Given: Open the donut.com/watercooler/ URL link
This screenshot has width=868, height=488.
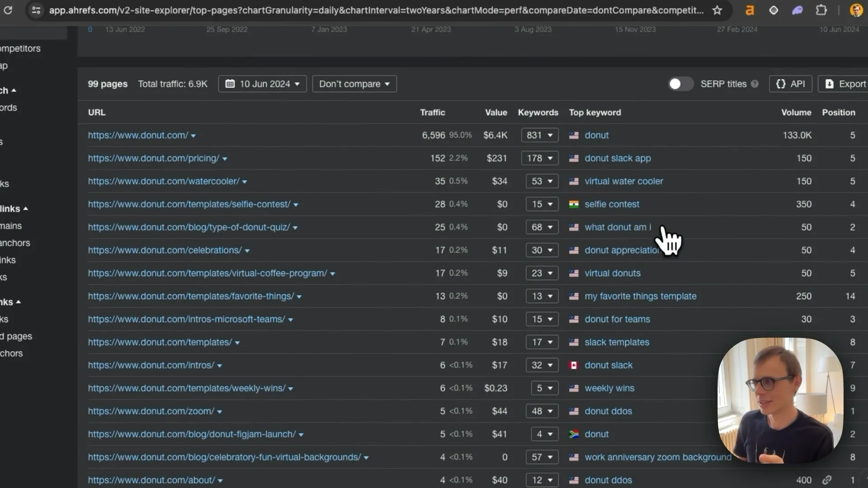Looking at the screenshot, I should tap(164, 181).
